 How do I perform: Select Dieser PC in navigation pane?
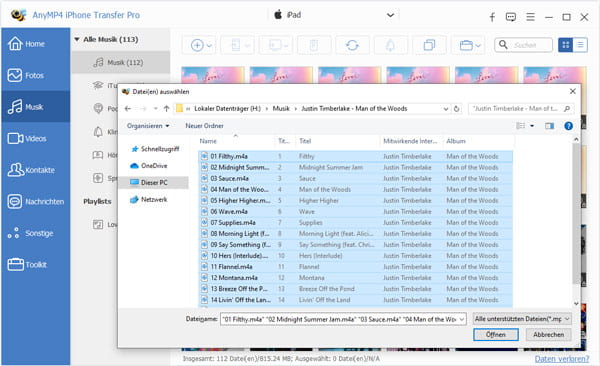tap(153, 183)
